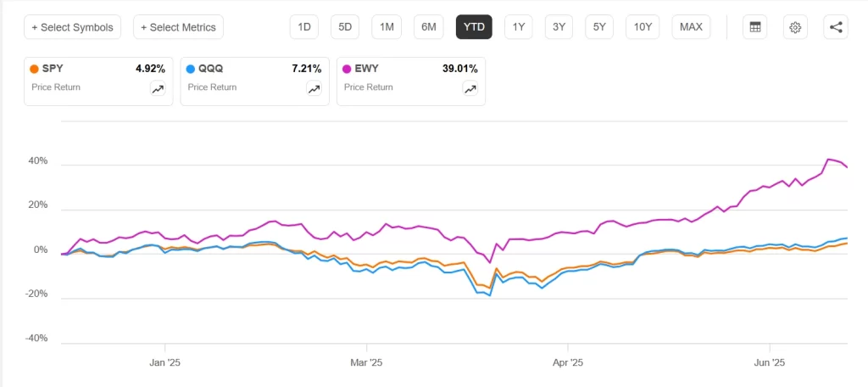The image size is (868, 387).
Task: Show the 5Y time range
Action: coord(599,27)
